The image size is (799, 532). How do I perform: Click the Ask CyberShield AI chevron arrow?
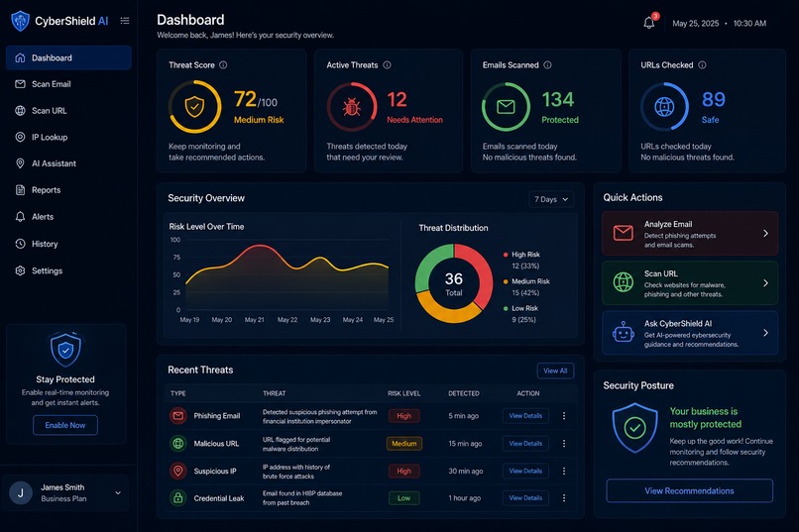(765, 333)
